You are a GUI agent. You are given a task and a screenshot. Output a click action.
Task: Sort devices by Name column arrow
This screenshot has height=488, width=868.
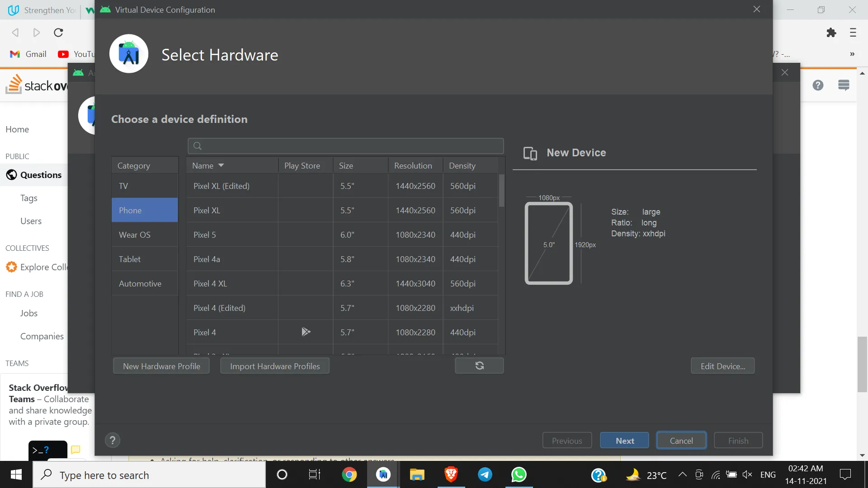click(221, 166)
